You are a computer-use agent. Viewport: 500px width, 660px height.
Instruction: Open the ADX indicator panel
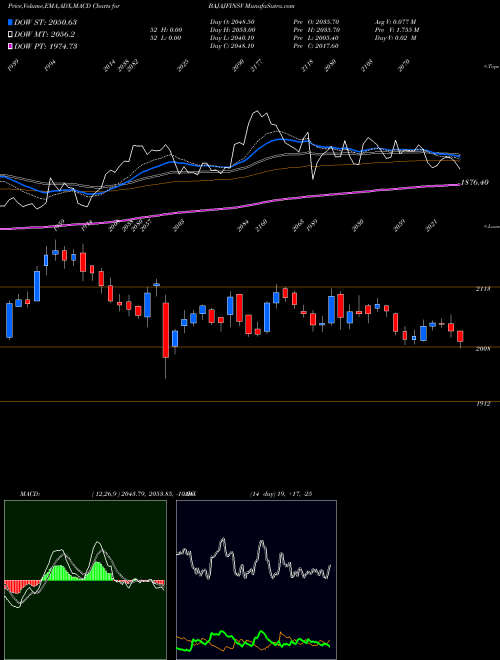(x=256, y=580)
